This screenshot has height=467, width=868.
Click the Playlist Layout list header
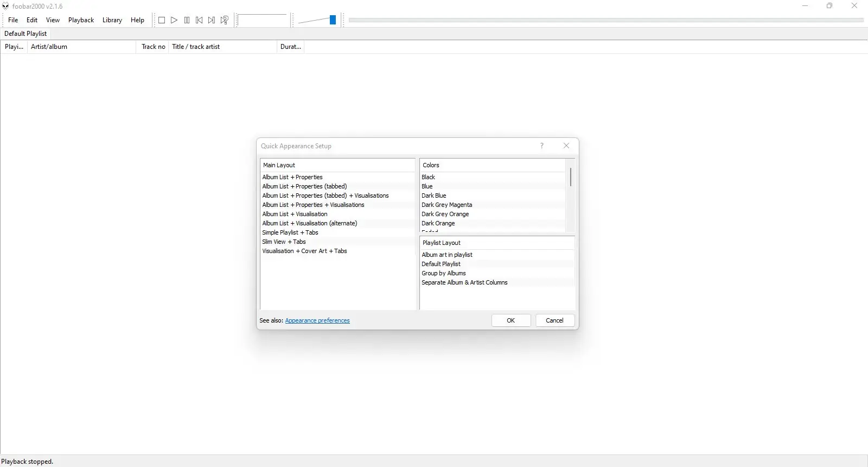click(497, 243)
